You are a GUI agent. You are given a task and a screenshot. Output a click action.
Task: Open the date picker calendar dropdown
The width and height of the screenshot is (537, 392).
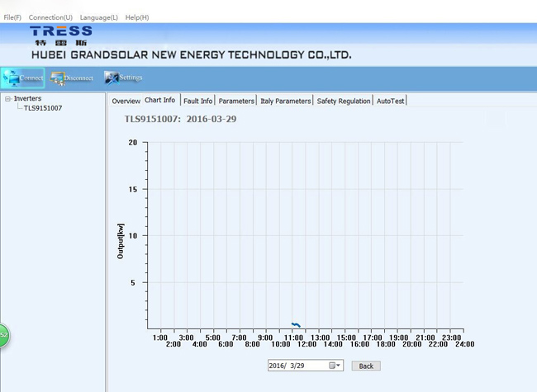point(335,366)
